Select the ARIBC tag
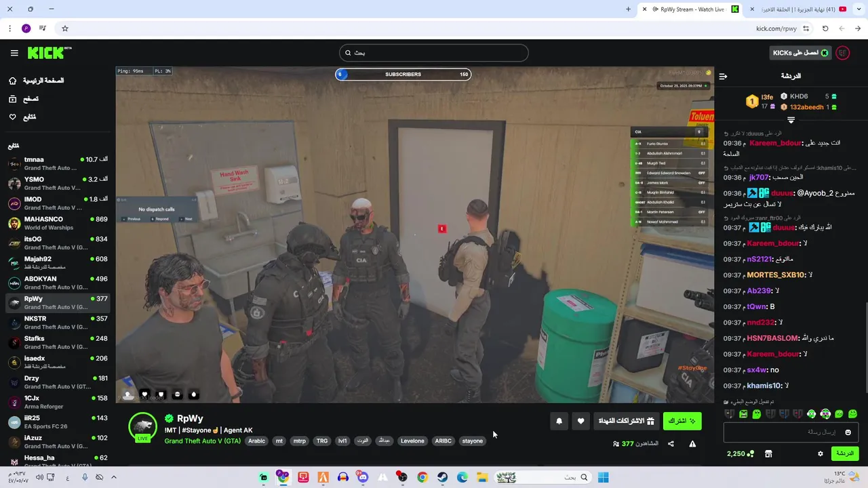868x488 pixels. click(443, 441)
